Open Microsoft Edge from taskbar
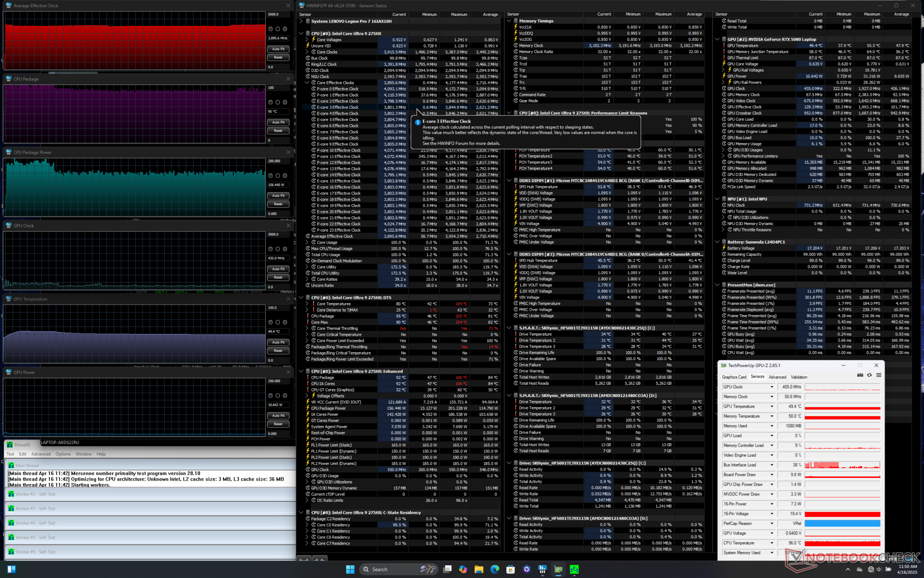The width and height of the screenshot is (924, 578). pyautogui.click(x=495, y=569)
